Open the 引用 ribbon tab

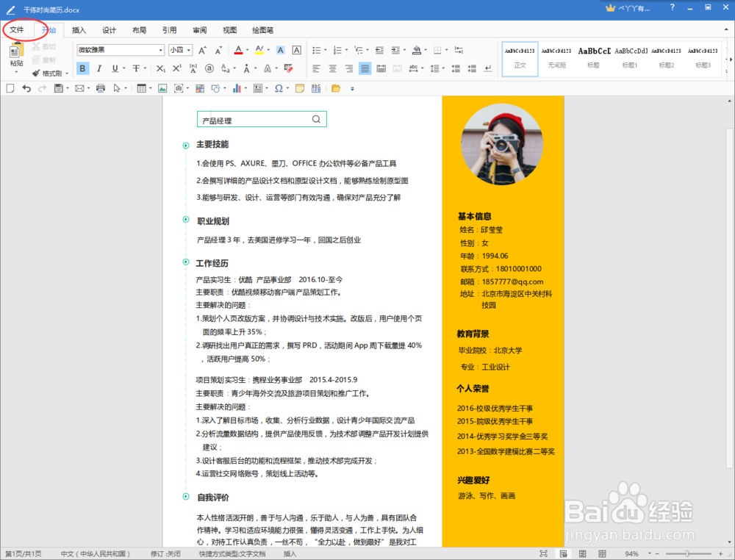point(169,30)
